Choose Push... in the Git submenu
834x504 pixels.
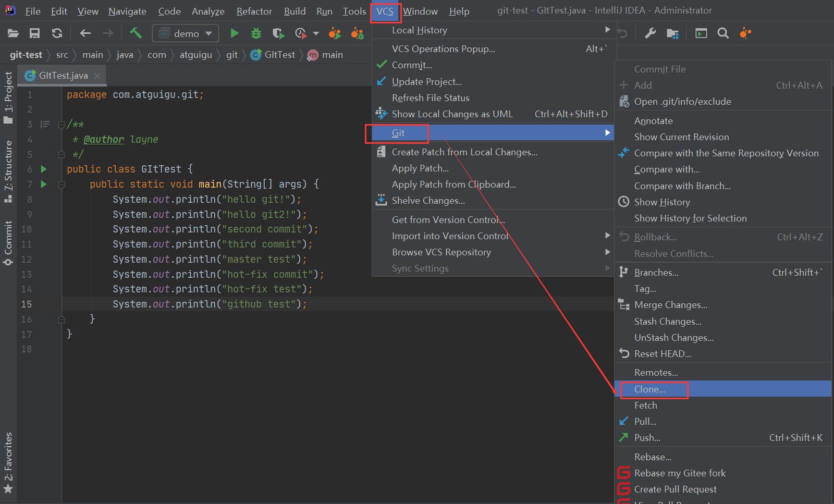pyautogui.click(x=723, y=437)
